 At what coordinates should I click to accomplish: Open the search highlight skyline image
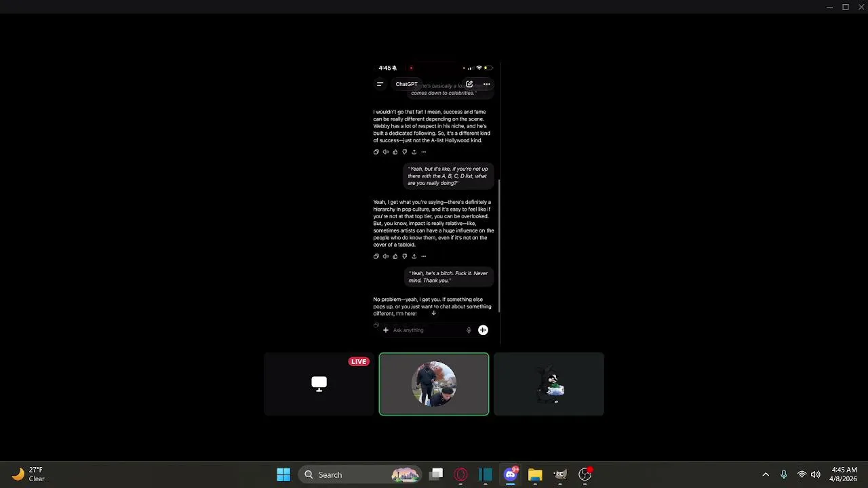tap(405, 475)
